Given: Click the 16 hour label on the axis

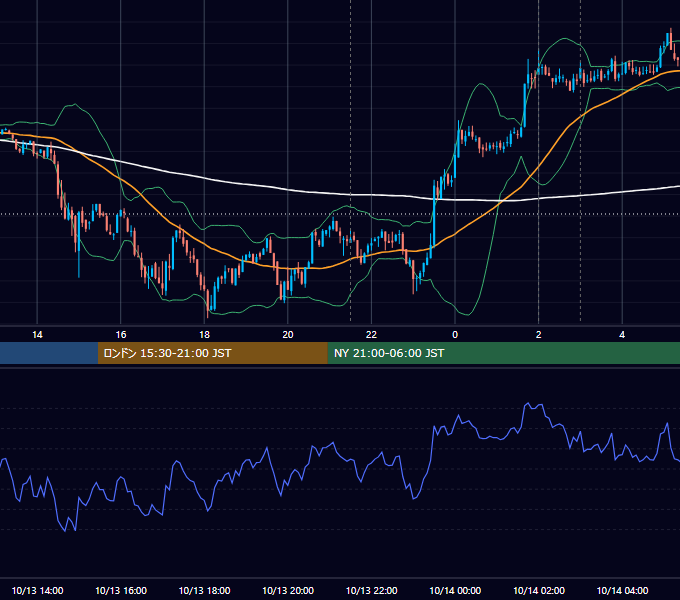Looking at the screenshot, I should point(121,335).
